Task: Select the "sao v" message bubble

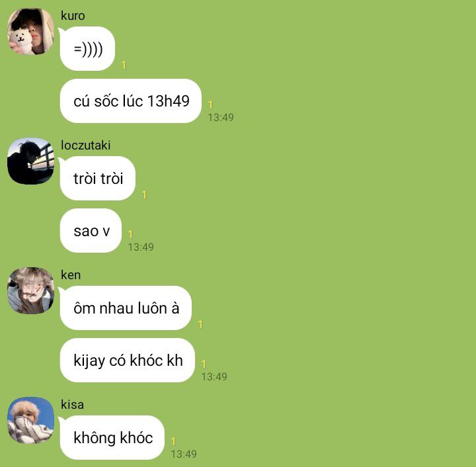Action: click(91, 230)
